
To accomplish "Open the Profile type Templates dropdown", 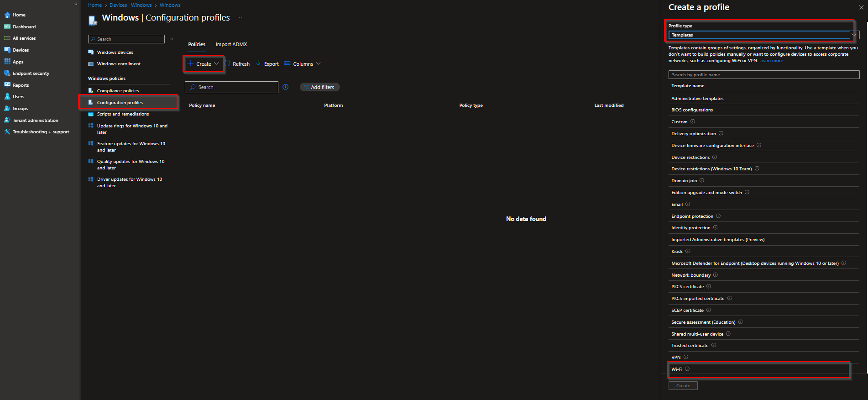I will (x=763, y=35).
